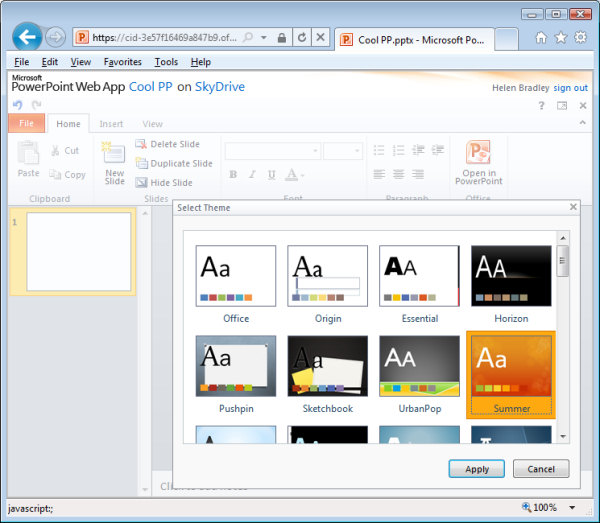Open Favorites star icon

tap(561, 37)
